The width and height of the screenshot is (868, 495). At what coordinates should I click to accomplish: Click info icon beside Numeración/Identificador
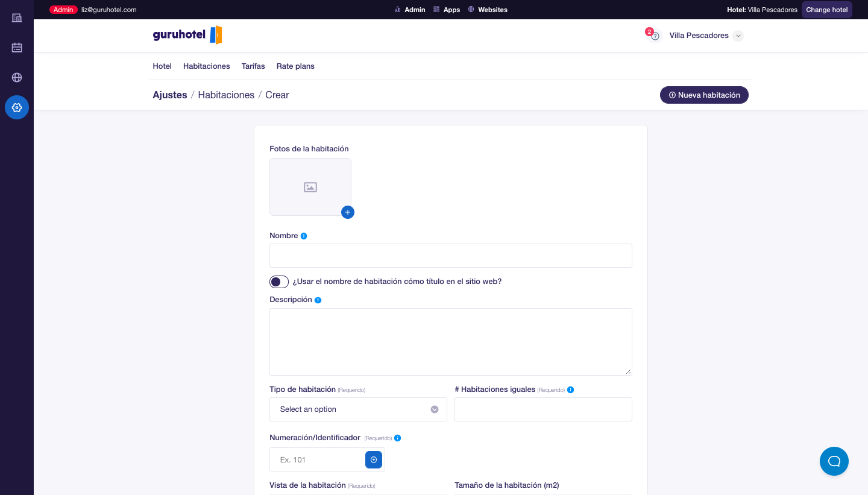click(x=398, y=438)
